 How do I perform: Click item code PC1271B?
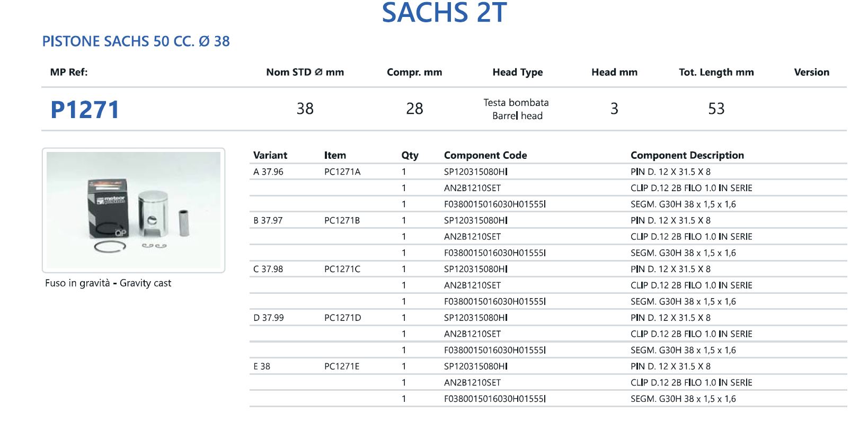pyautogui.click(x=342, y=220)
